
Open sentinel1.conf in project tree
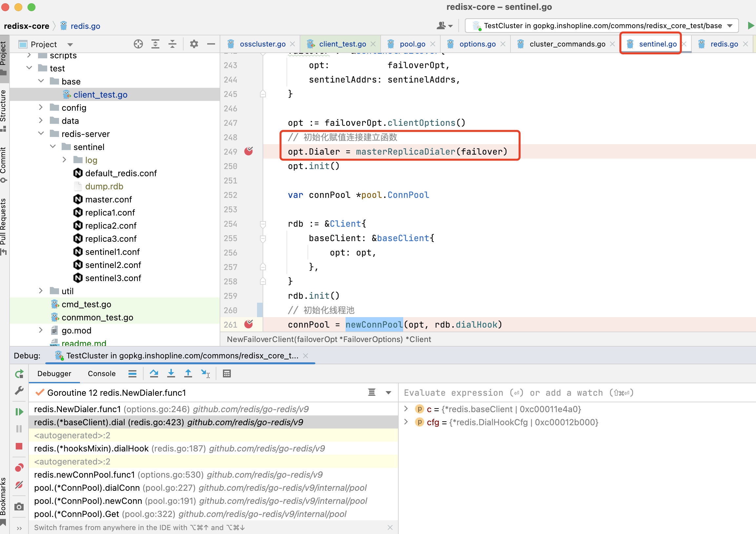(112, 252)
